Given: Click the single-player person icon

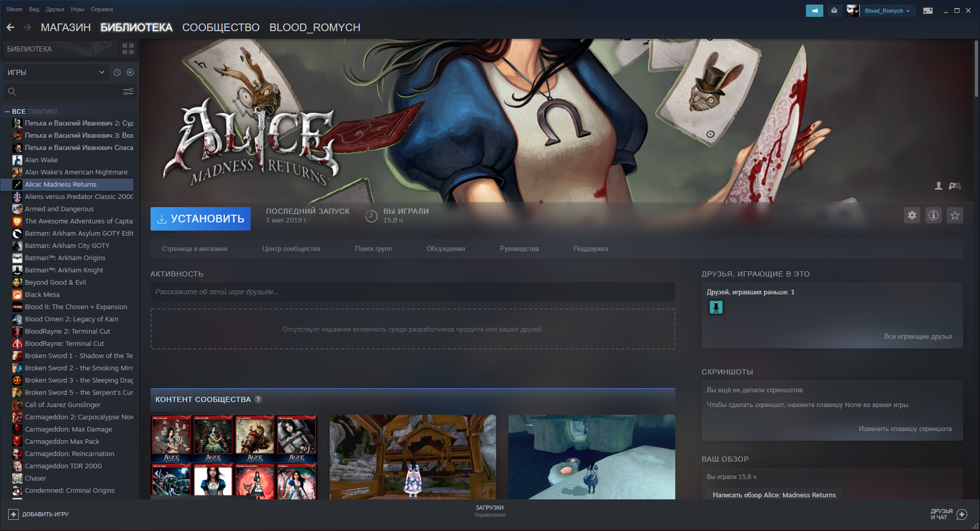Looking at the screenshot, I should click(938, 186).
